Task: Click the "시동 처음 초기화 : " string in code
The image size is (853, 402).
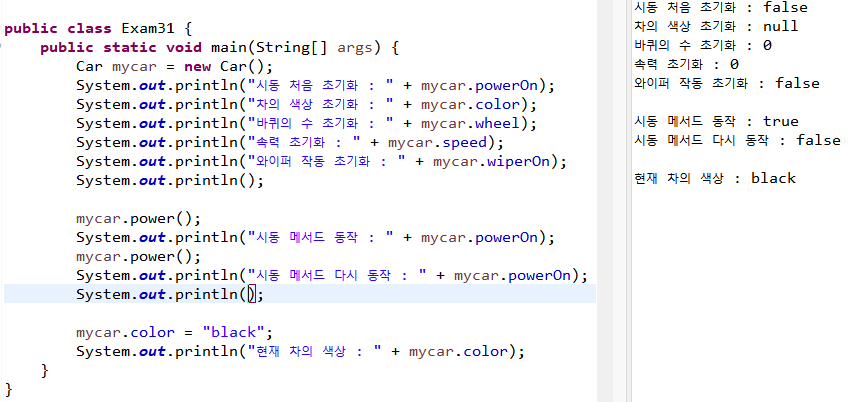Action: (x=321, y=86)
